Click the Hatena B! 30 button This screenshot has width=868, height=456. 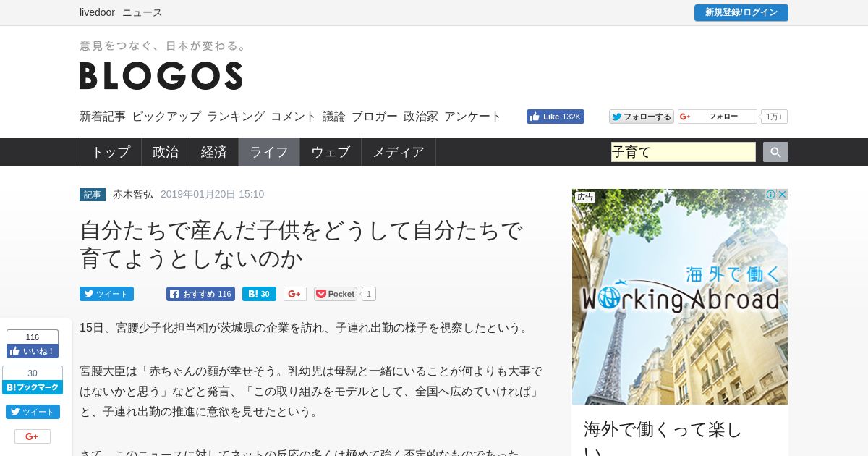[259, 294]
